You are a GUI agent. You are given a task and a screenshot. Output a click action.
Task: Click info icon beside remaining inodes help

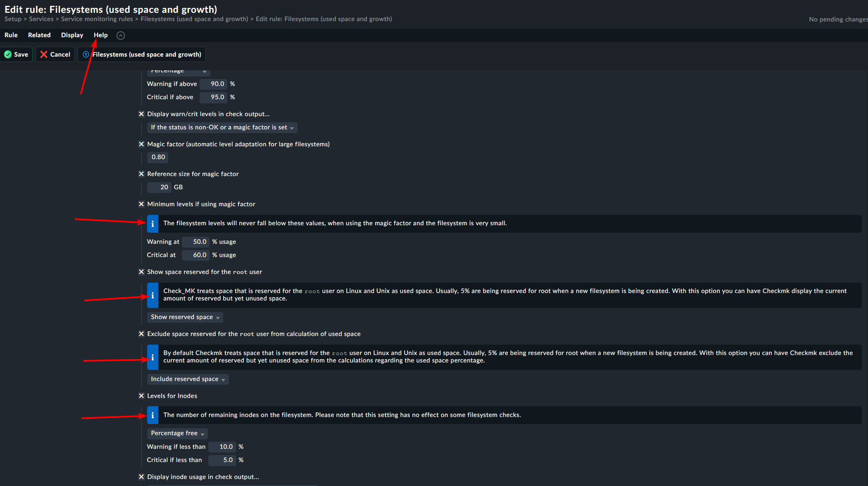point(153,415)
